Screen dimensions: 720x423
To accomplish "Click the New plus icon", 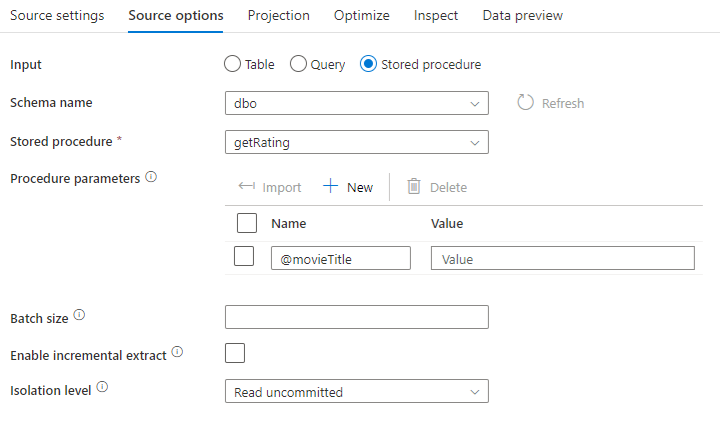I will (331, 187).
